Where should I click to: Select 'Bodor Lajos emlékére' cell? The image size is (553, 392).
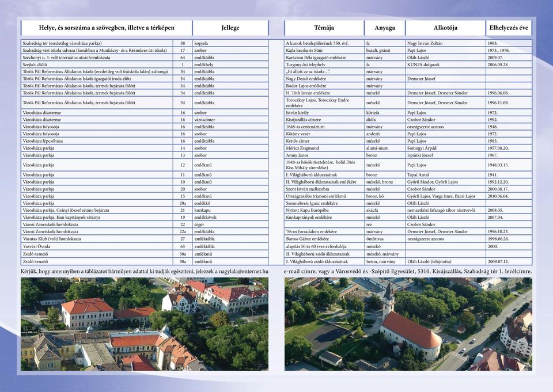[324, 86]
